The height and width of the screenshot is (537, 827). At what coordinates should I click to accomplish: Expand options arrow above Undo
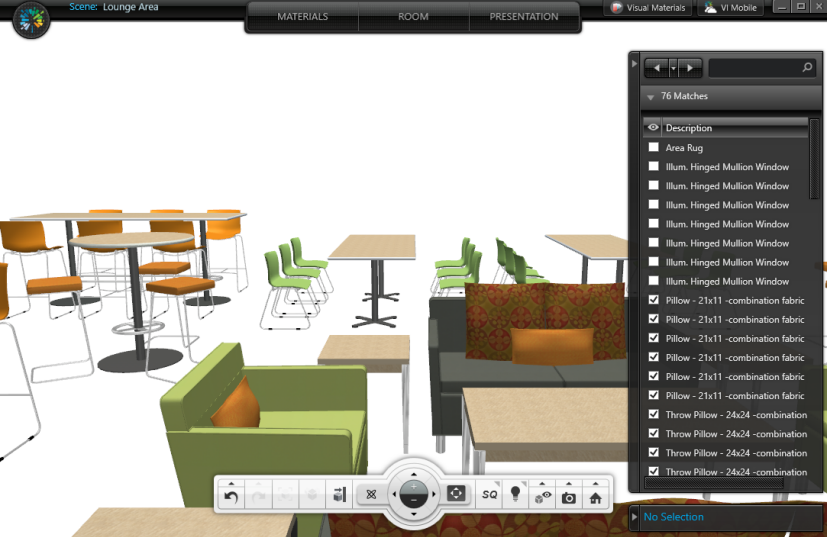tap(232, 483)
